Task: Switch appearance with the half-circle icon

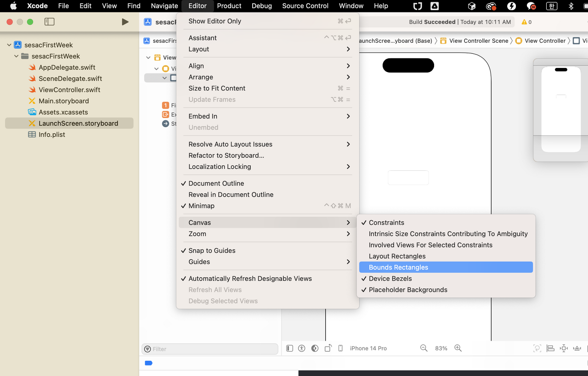Action: click(315, 348)
